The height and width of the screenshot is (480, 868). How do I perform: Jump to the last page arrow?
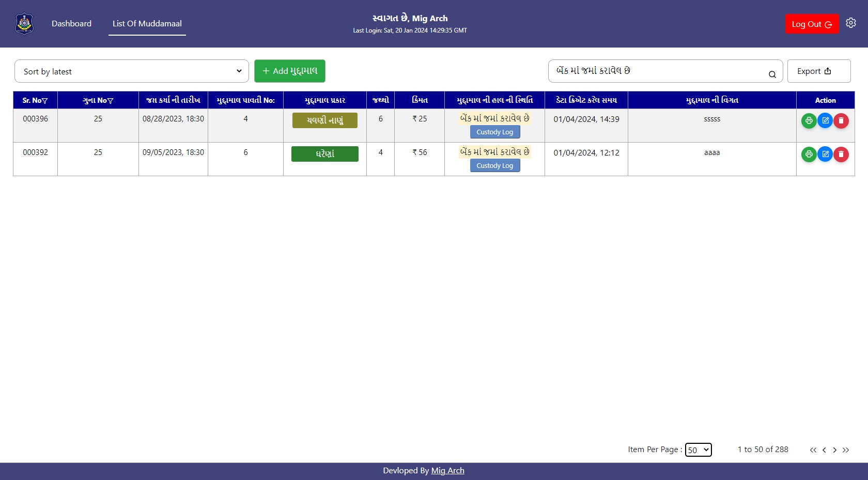[846, 450]
